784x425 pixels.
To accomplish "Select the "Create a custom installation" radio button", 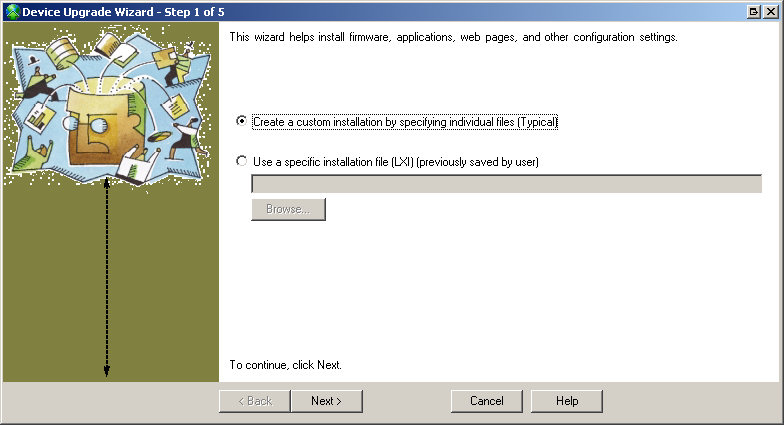I will click(x=241, y=122).
